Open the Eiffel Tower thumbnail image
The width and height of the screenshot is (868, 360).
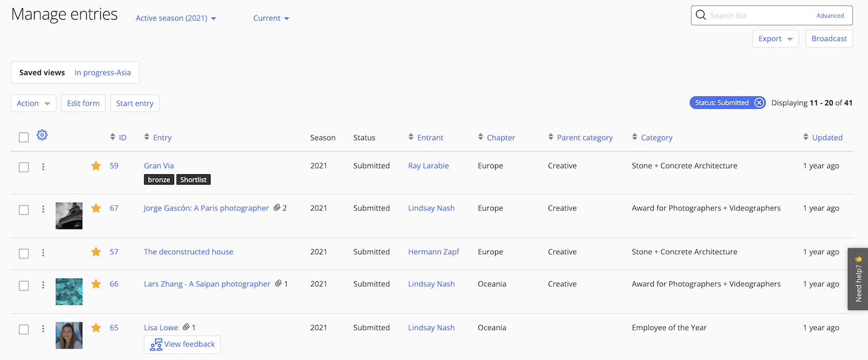click(x=69, y=216)
